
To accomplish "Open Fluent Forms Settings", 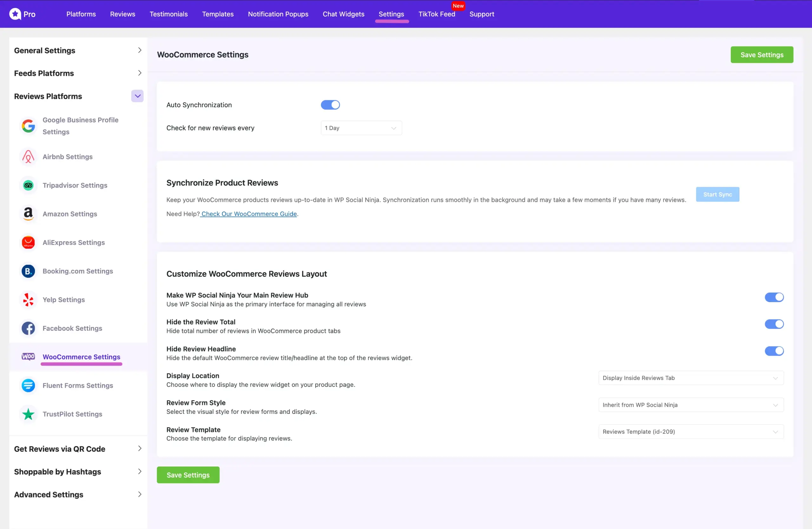I will coord(78,385).
